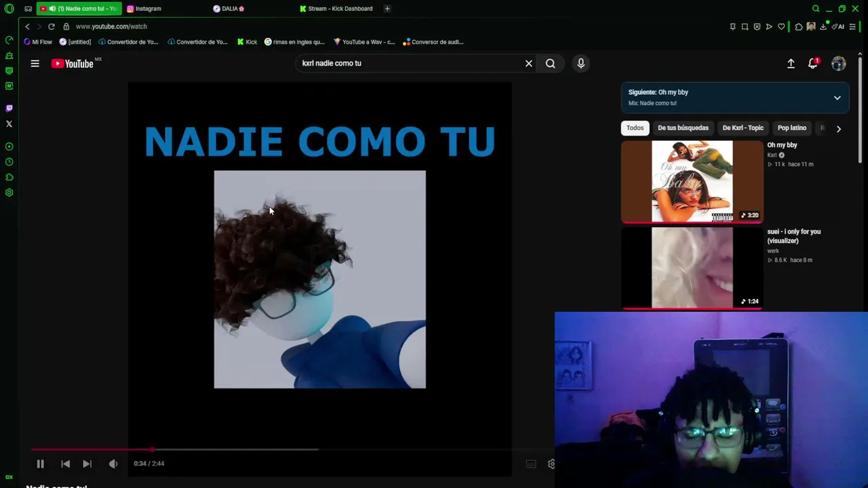The image size is (868, 488).
Task: Open the 'Conversor de audi...' bookmark
Action: 433,42
